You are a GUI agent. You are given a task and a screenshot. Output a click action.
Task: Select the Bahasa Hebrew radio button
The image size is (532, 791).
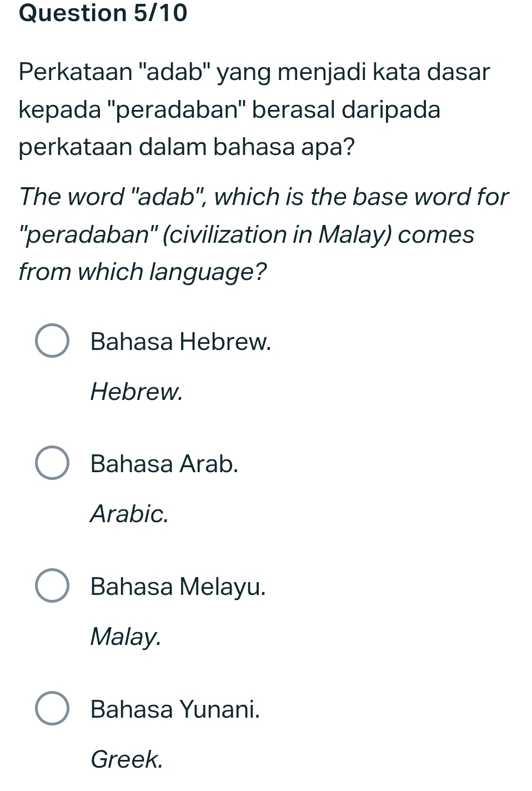point(52,341)
